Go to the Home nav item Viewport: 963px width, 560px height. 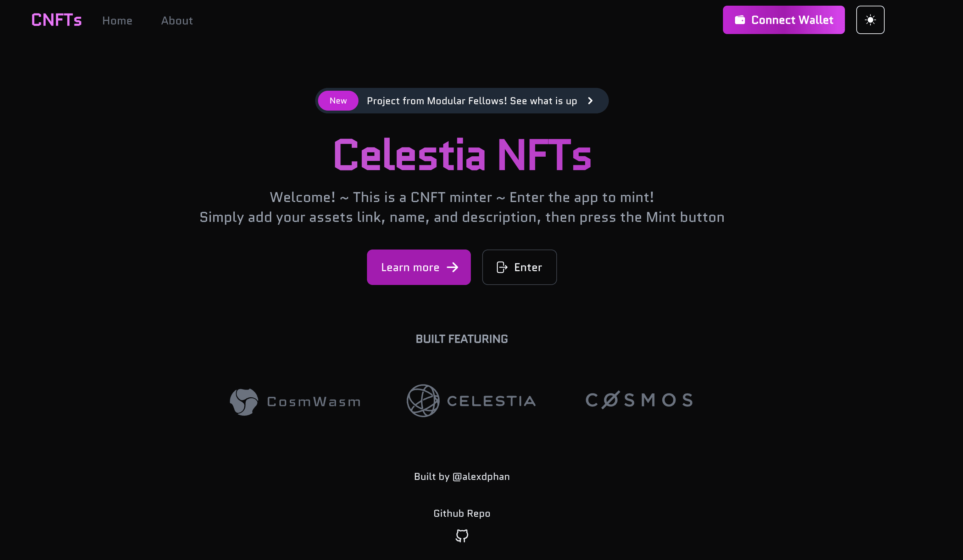(x=117, y=21)
